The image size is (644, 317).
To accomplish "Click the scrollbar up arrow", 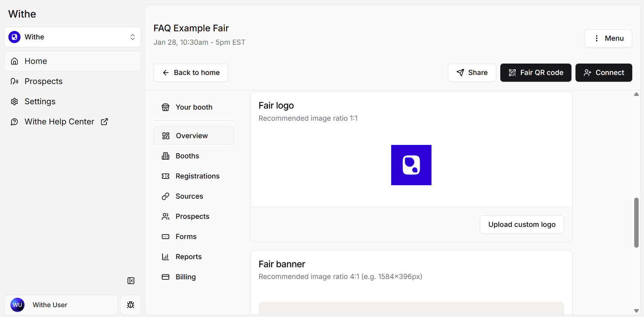I will (636, 94).
